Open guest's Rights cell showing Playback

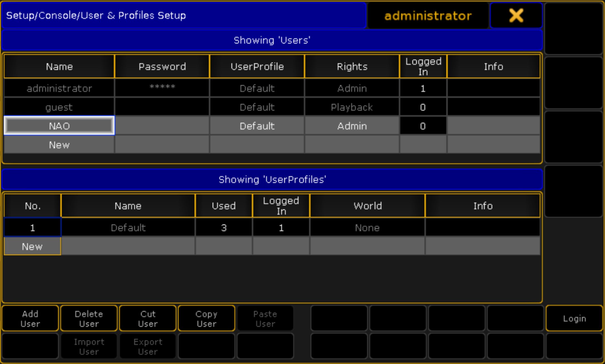pyautogui.click(x=352, y=107)
